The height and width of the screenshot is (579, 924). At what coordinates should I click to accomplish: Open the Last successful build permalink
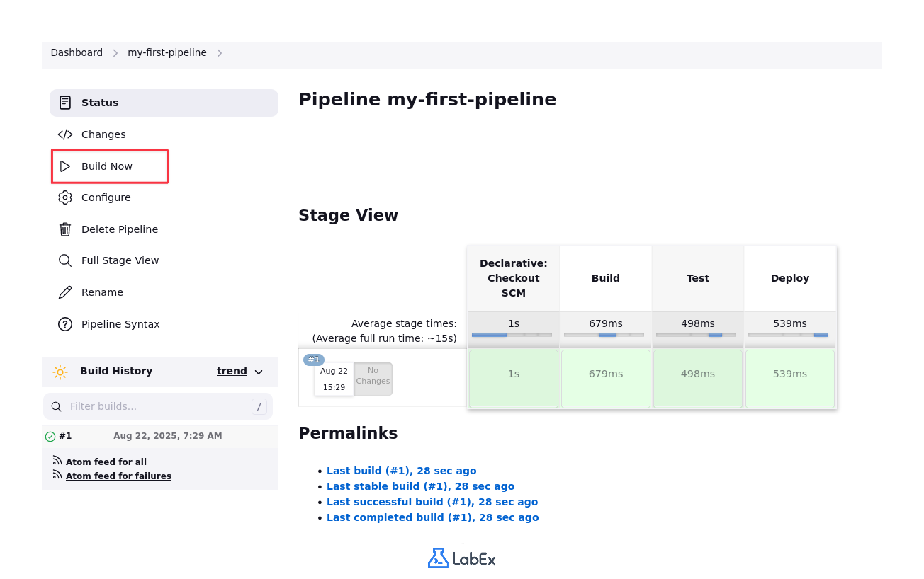432,501
